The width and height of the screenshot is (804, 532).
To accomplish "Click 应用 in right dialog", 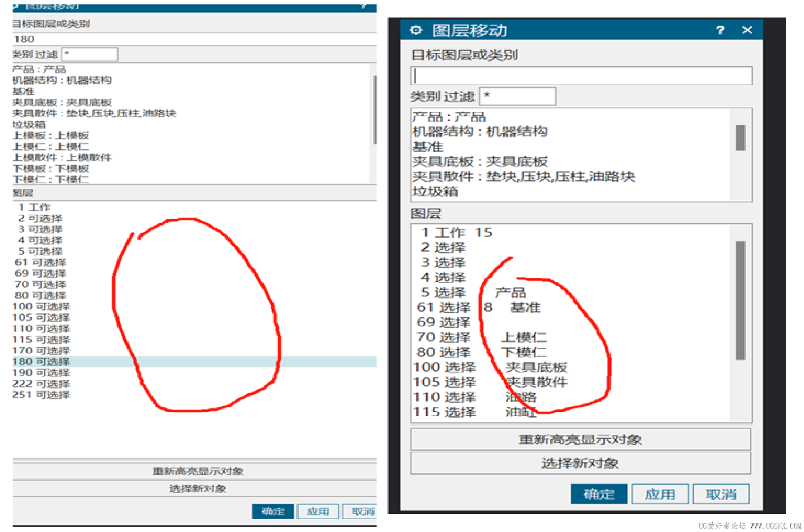I will (660, 494).
